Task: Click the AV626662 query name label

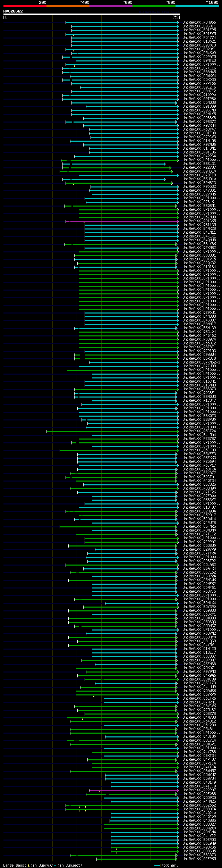Action: pos(13,11)
